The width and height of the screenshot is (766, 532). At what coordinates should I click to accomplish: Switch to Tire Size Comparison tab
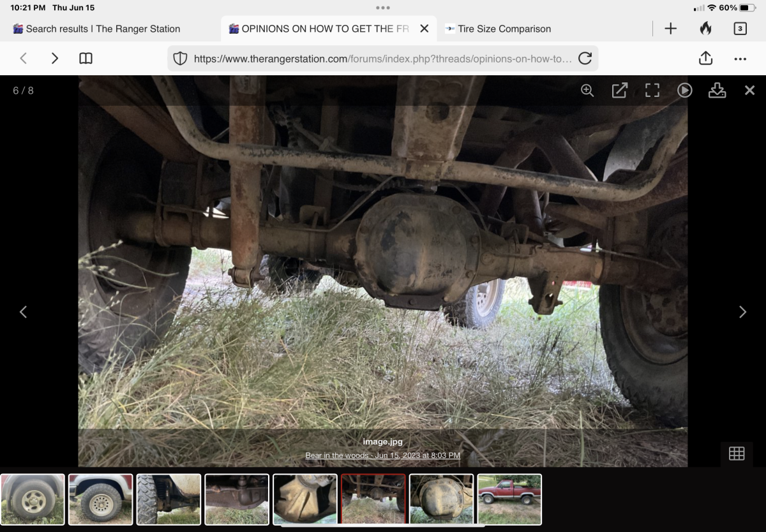(498, 29)
